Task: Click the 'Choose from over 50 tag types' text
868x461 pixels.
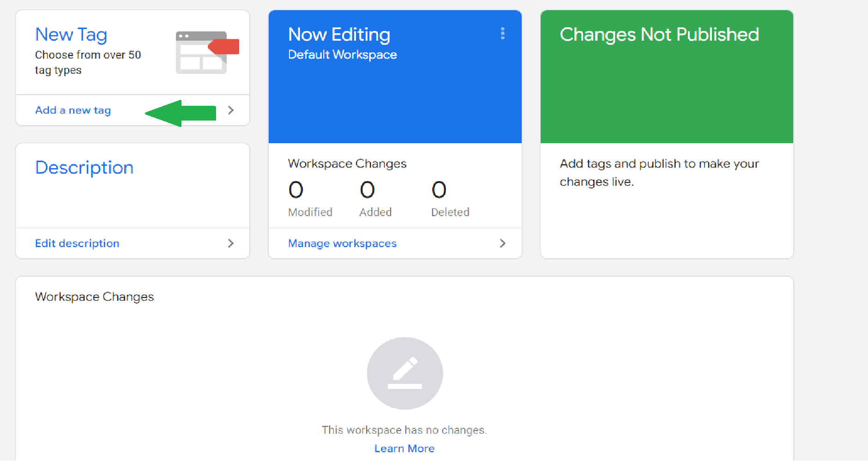Action: pos(88,62)
